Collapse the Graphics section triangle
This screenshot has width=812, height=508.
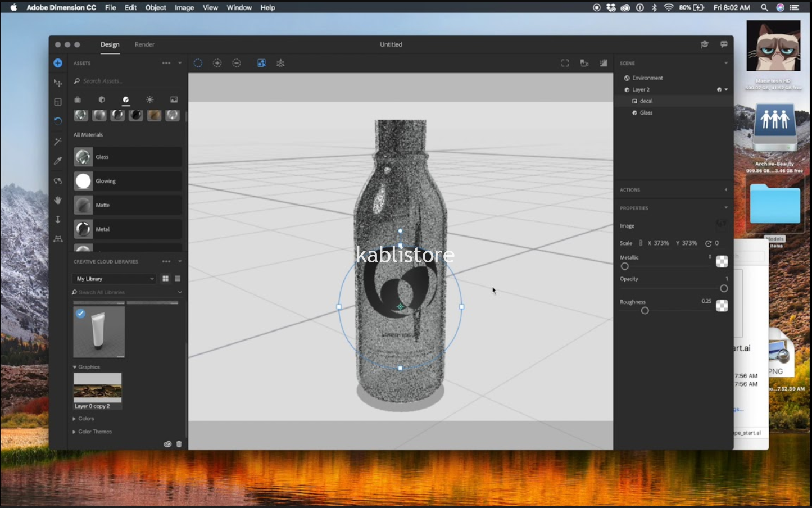coord(75,367)
